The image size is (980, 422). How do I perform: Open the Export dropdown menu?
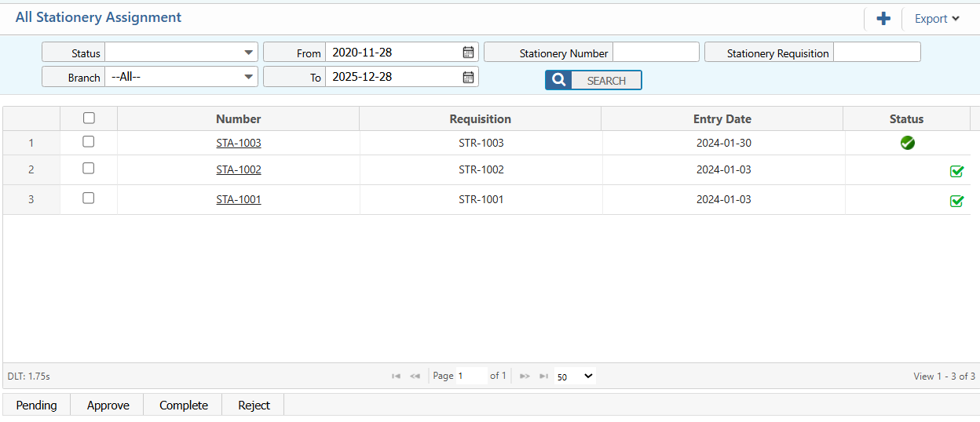937,19
